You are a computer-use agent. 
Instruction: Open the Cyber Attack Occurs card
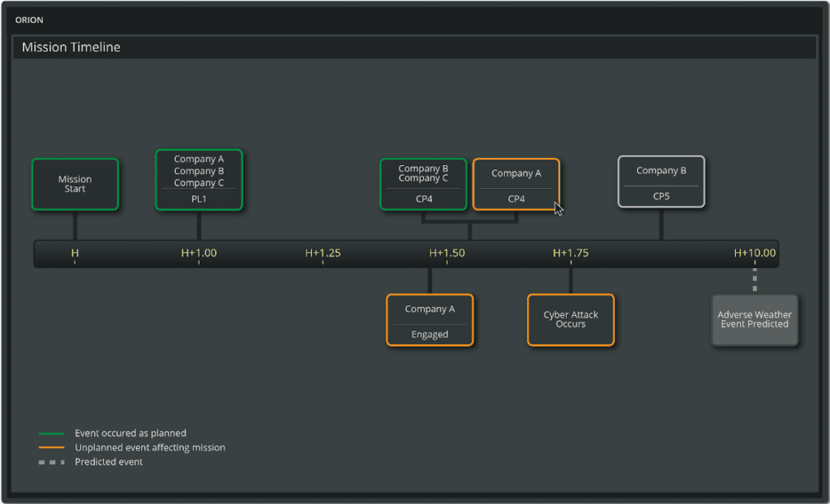[x=571, y=320]
